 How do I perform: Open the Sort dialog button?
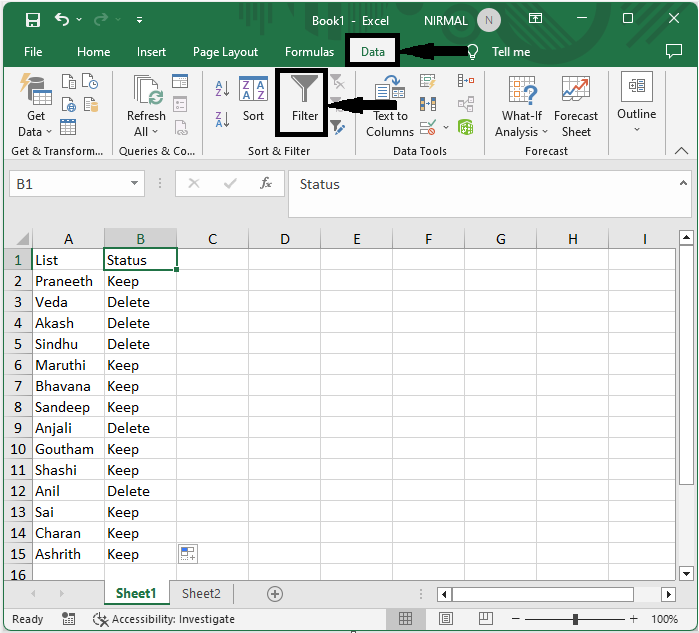pos(253,99)
